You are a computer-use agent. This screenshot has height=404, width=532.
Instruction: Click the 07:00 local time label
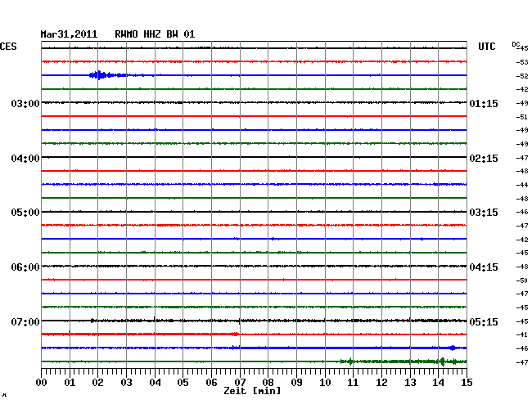tap(25, 321)
